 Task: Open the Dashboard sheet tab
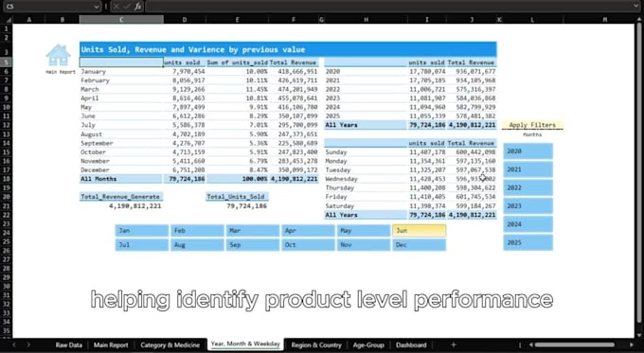click(x=411, y=345)
